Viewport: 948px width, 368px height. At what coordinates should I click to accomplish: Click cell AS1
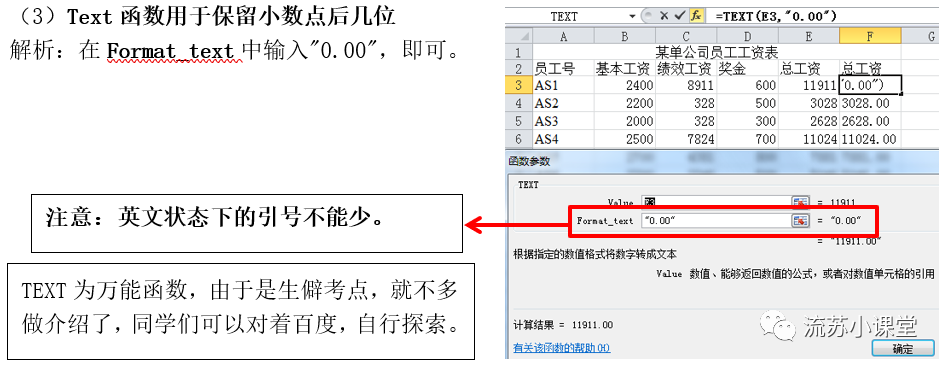pos(563,85)
